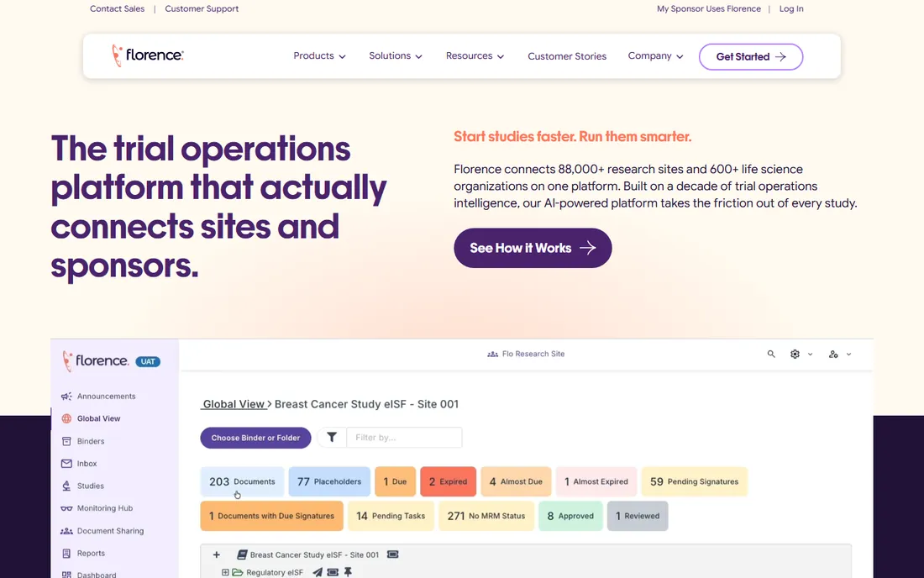Expand the Regulatory eISF folder node

pyautogui.click(x=225, y=572)
